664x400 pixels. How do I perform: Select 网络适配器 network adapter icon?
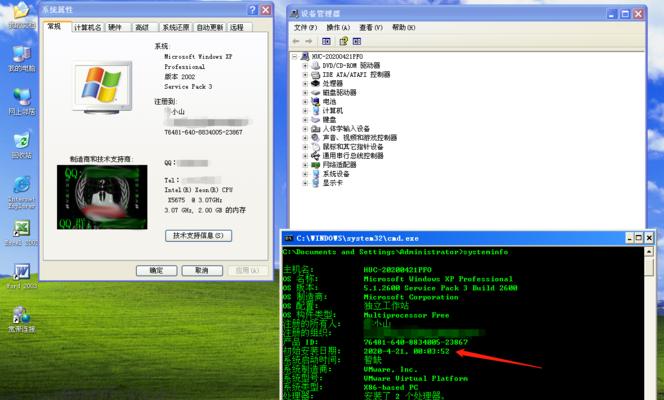coord(315,165)
